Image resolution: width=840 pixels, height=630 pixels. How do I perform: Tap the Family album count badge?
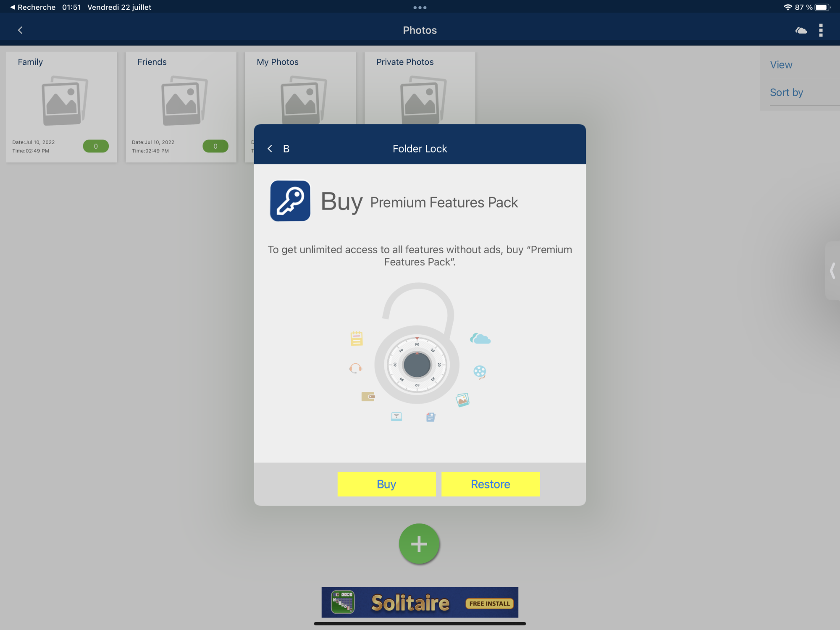click(x=96, y=146)
